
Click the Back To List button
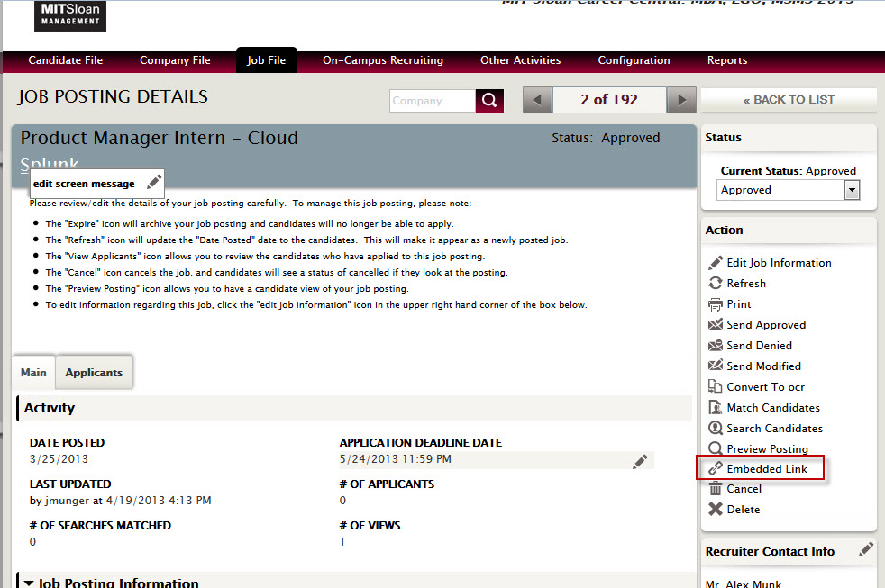[x=789, y=100]
